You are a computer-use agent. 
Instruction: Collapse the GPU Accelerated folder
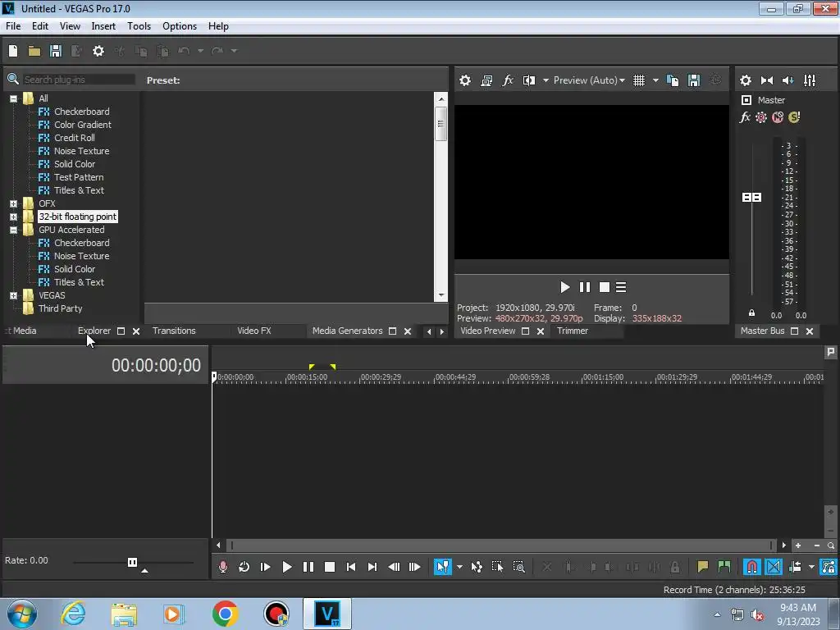click(x=13, y=230)
